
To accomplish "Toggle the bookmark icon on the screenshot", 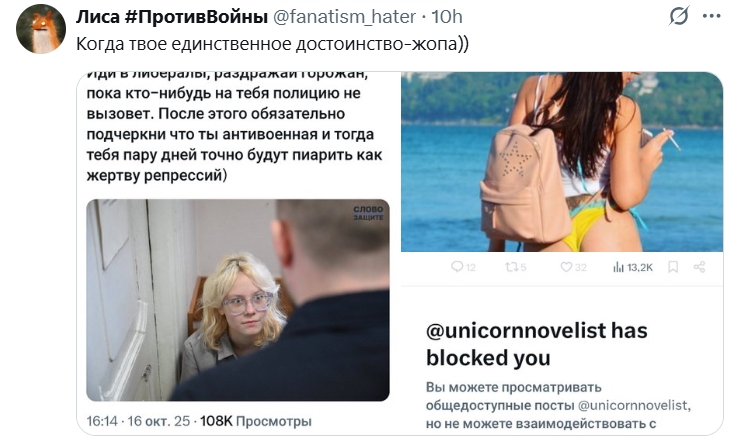I will 673,267.
